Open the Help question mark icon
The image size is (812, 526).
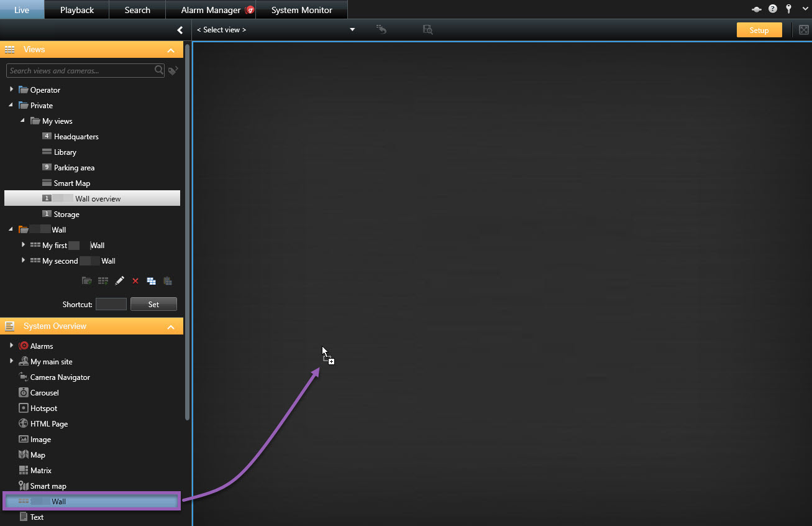[773, 9]
